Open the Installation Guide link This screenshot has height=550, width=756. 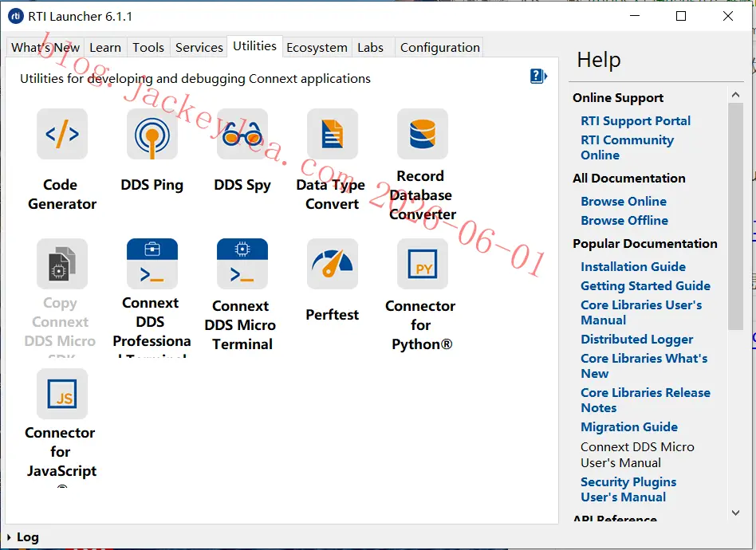click(633, 266)
